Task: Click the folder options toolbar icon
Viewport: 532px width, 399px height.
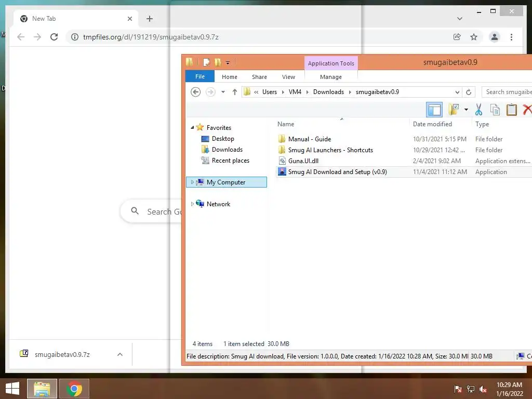Action: click(453, 110)
